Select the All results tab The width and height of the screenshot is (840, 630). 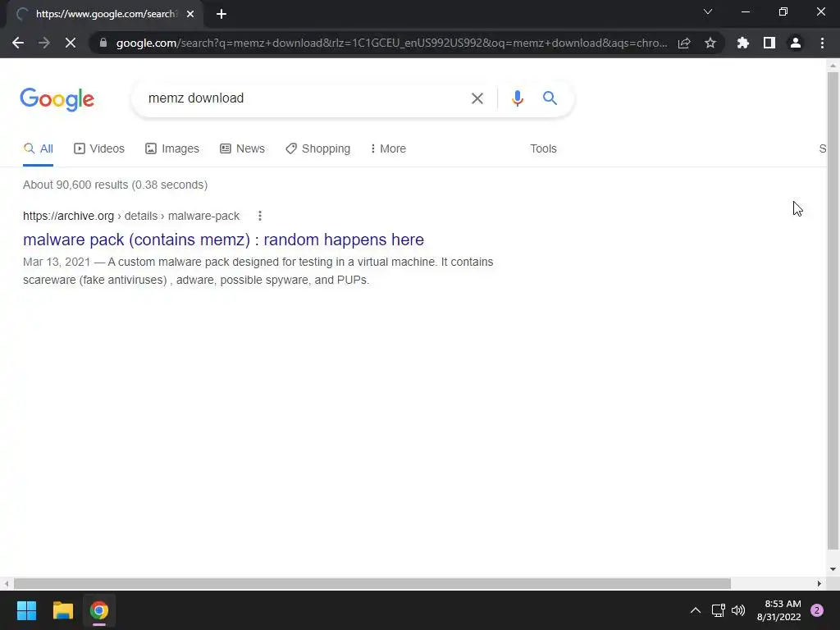tap(38, 148)
